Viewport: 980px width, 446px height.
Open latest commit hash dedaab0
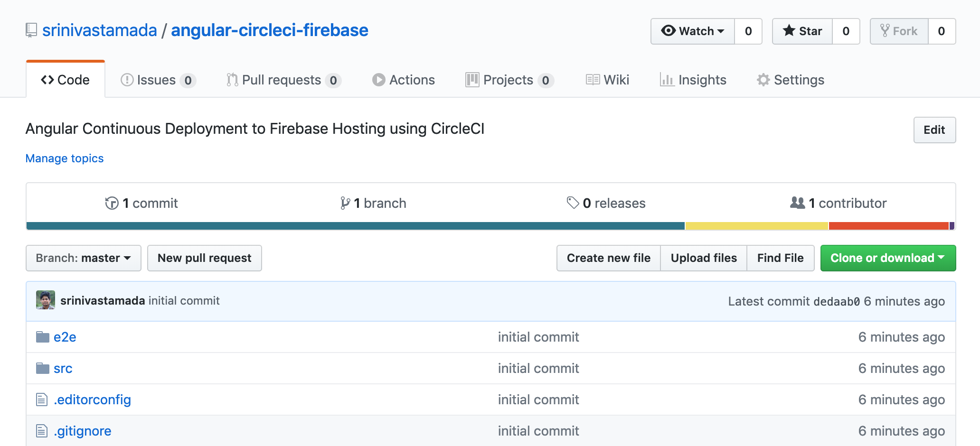click(x=837, y=301)
